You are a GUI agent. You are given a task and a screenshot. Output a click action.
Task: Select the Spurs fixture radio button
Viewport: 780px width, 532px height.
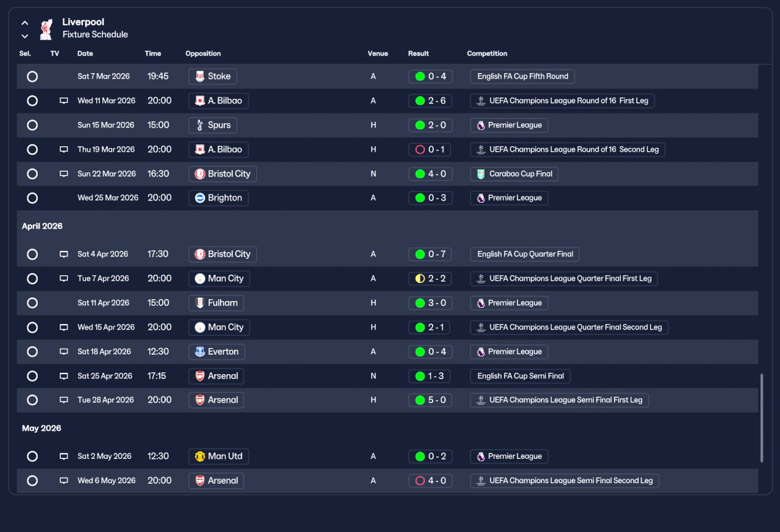pyautogui.click(x=32, y=125)
